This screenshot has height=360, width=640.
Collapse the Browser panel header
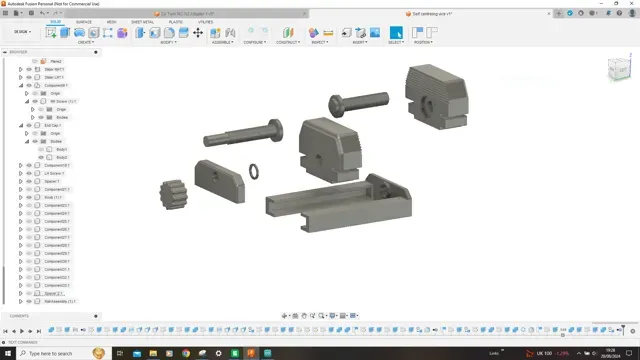(x=5, y=52)
